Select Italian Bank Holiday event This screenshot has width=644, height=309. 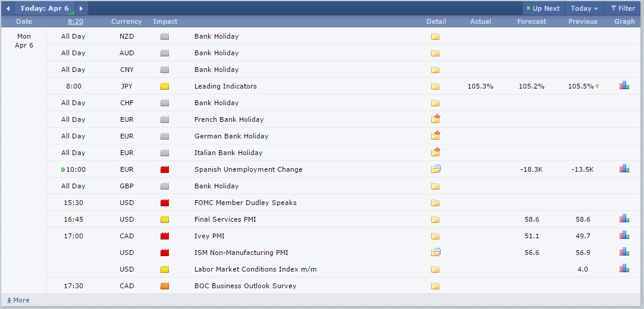coord(228,153)
